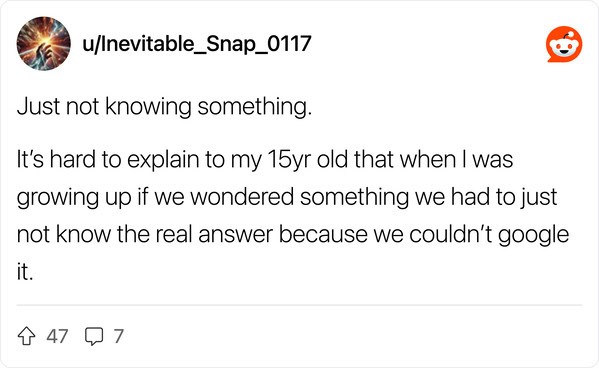Click the word 'something' in second paragraph
This screenshot has width=599, height=368.
355,199
